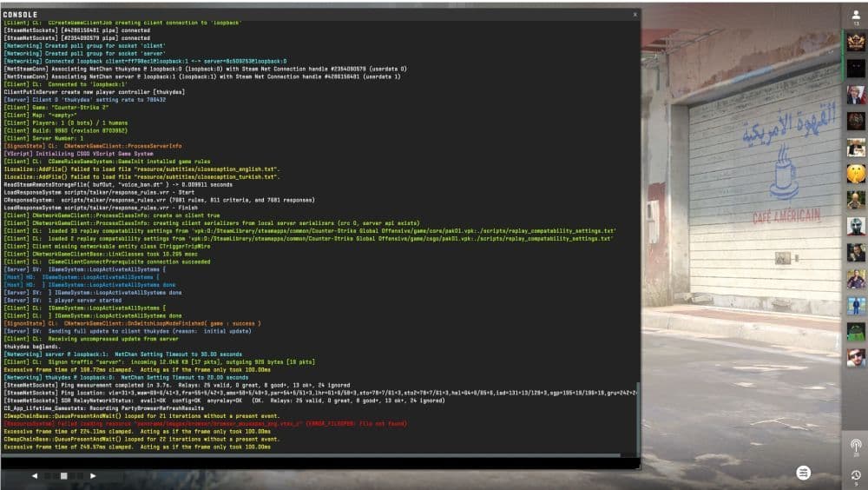Click the third friend avatar in sidebar
The width and height of the screenshot is (868, 490).
(856, 95)
